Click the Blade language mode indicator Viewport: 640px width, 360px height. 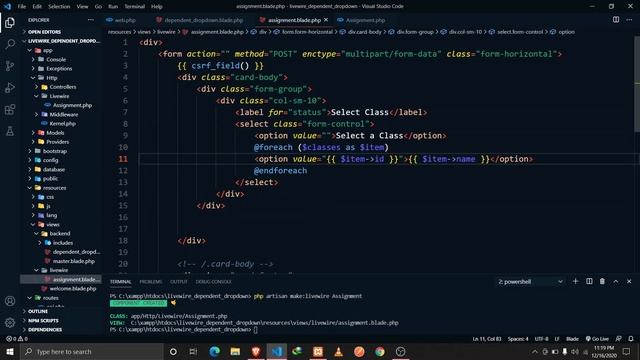coord(572,339)
